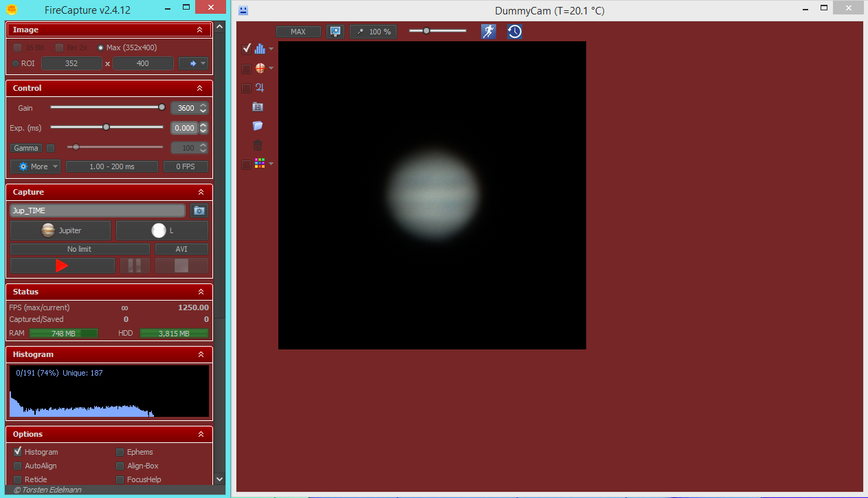Click the alarm clock icon in DummyCam toolbar
Viewport: 868px width, 498px height.
[514, 32]
